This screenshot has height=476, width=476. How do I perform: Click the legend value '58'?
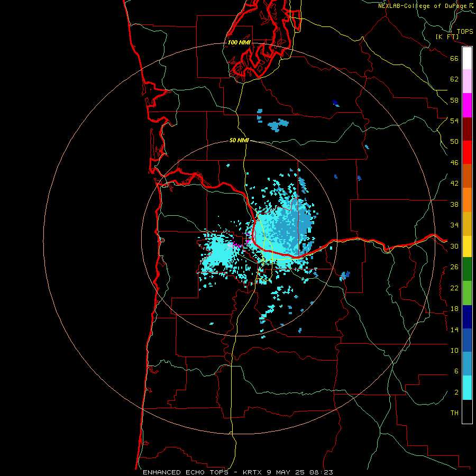point(454,100)
